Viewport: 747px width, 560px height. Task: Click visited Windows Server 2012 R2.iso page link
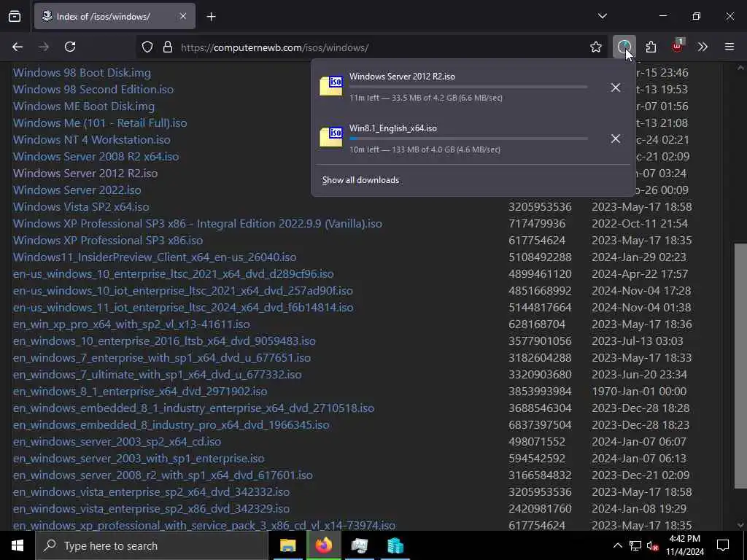(85, 174)
